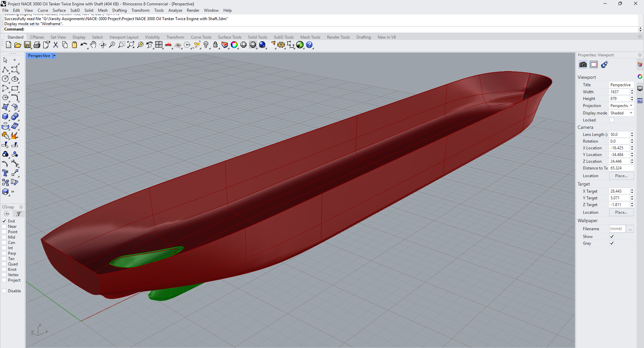This screenshot has height=348, width=644.
Task: Select the Circle drawing tool
Action: [5, 79]
